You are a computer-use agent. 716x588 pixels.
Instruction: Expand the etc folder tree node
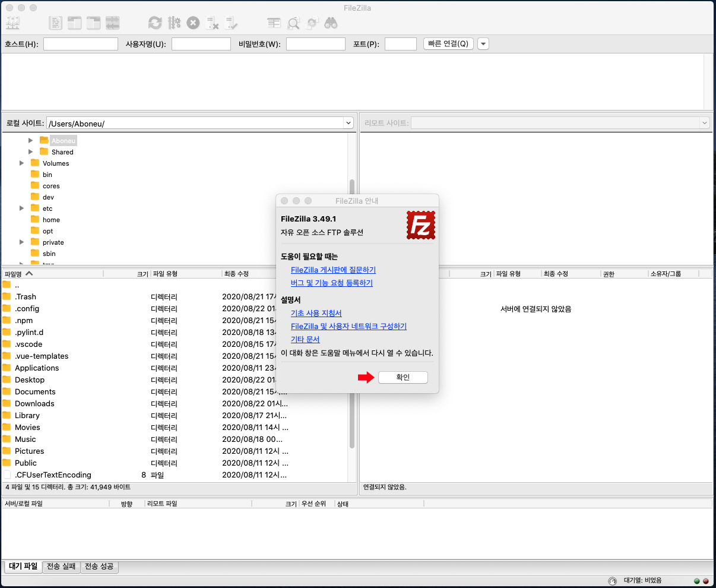[22, 208]
